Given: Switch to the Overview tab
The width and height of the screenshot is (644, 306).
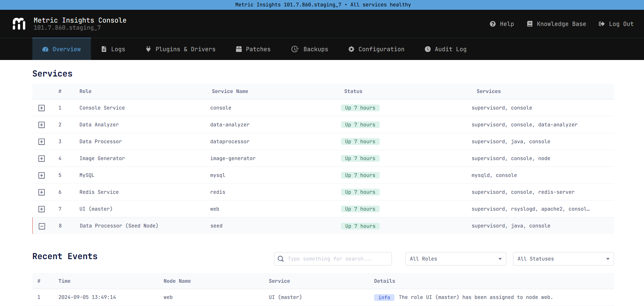Looking at the screenshot, I should [x=62, y=49].
